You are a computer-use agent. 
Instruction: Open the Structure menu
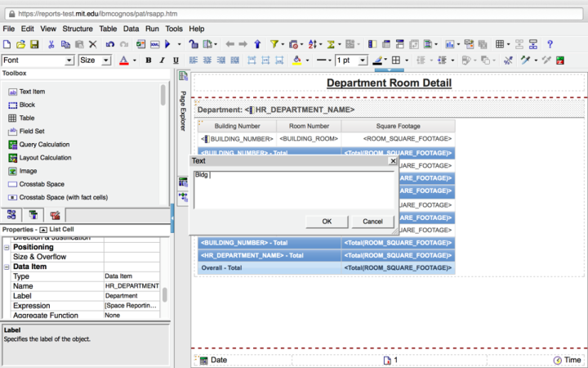point(78,29)
